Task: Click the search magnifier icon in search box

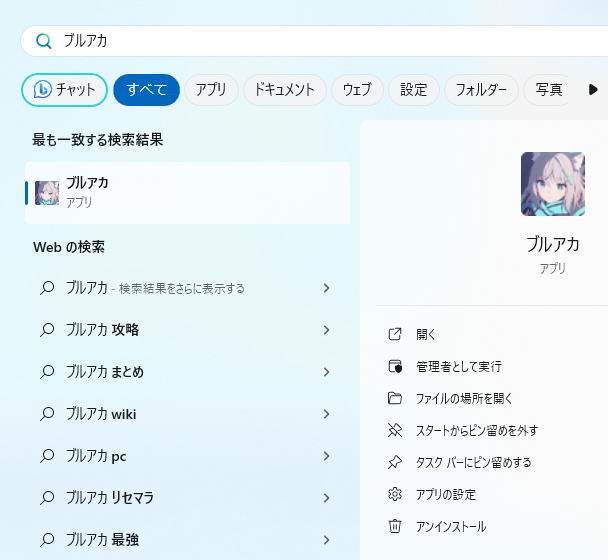Action: click(x=43, y=41)
